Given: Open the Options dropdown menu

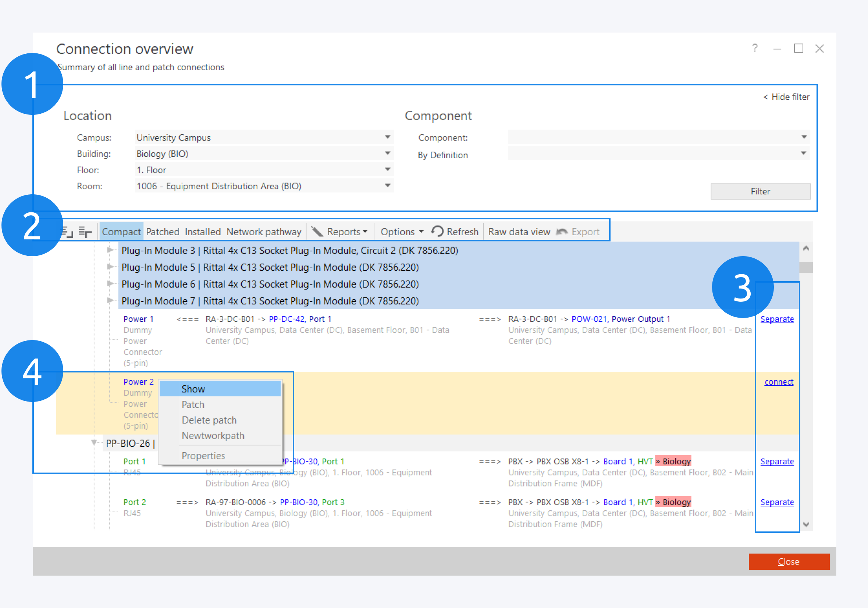Looking at the screenshot, I should [402, 231].
